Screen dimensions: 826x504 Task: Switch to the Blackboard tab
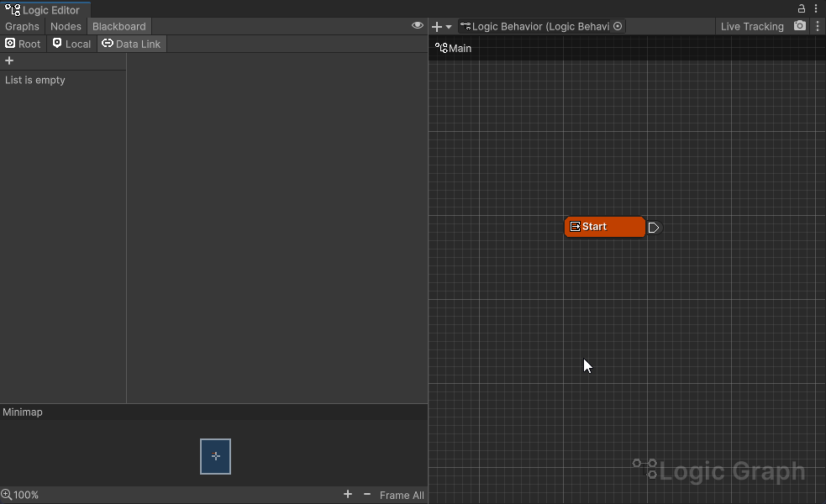pos(118,26)
